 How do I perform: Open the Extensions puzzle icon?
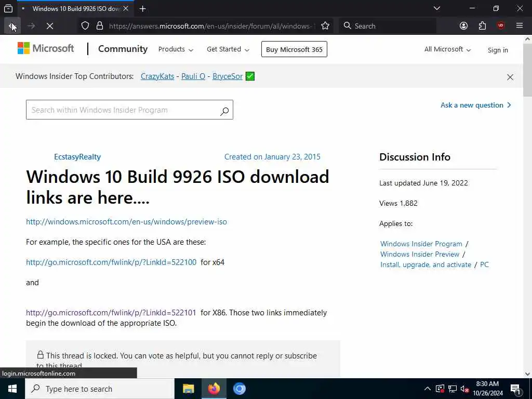(x=482, y=26)
